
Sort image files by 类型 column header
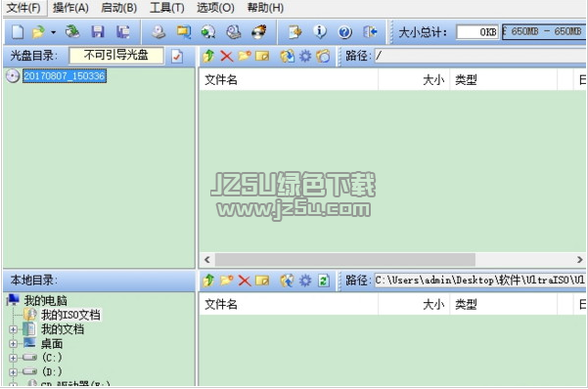(504, 80)
